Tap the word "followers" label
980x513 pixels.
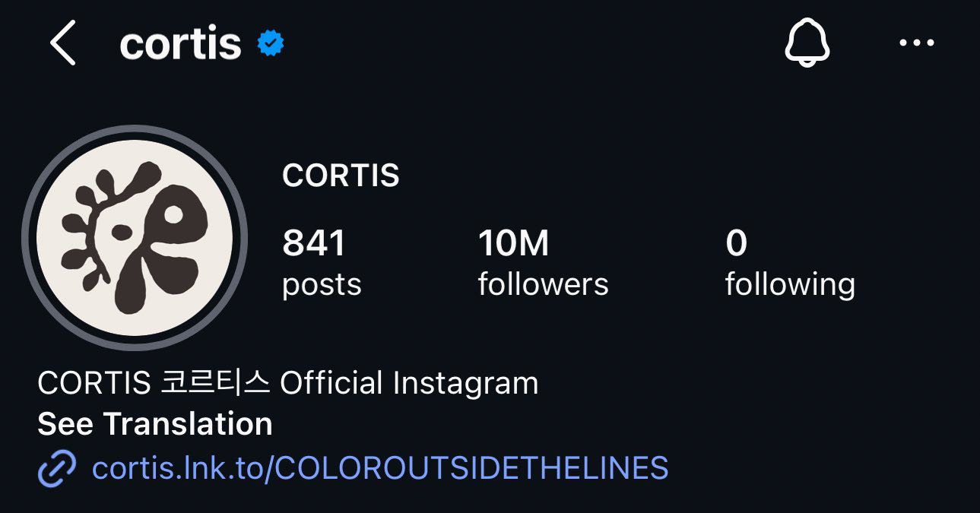tap(543, 285)
